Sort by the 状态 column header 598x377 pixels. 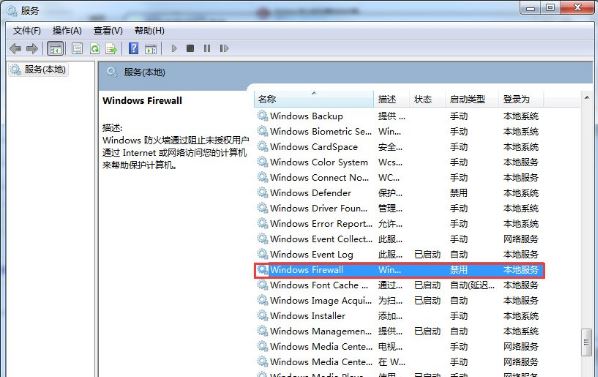click(427, 99)
